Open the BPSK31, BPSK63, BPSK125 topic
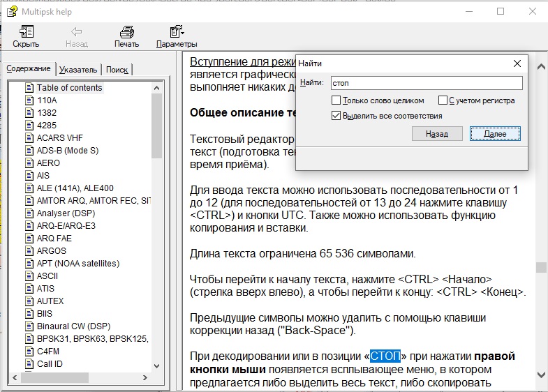This screenshot has height=392, width=548. tap(93, 339)
